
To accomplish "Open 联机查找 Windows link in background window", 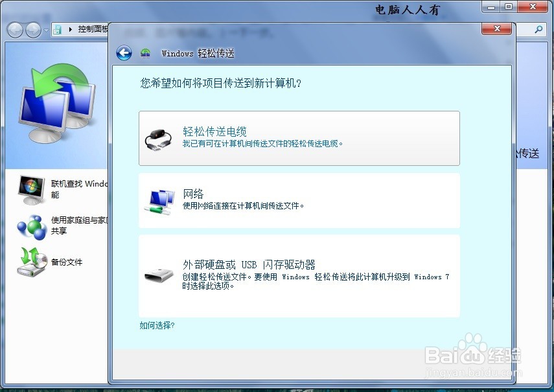I will click(80, 189).
